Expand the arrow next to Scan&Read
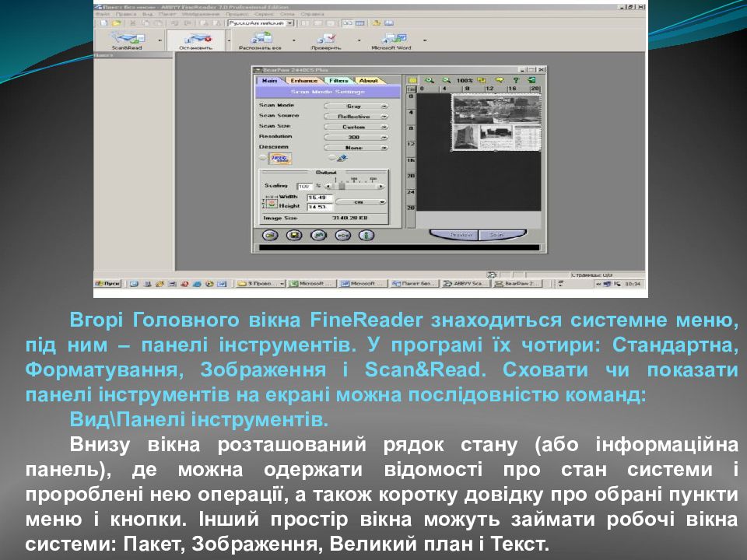747x560 pixels. click(160, 40)
